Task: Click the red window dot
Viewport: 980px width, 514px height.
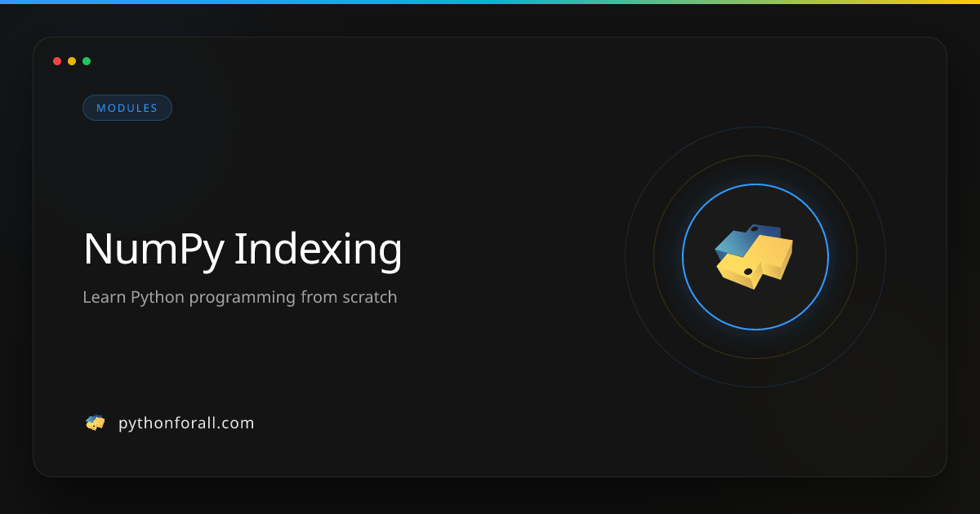Action: pos(57,61)
